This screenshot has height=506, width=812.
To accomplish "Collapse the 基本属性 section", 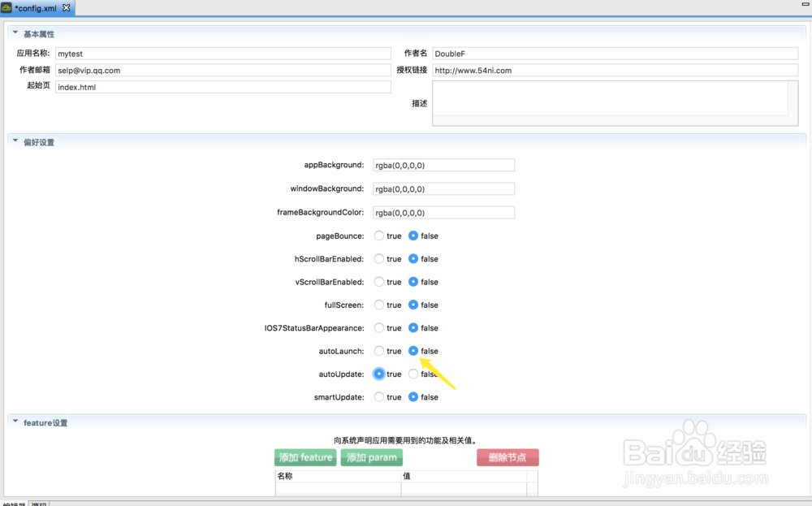I will tap(15, 33).
